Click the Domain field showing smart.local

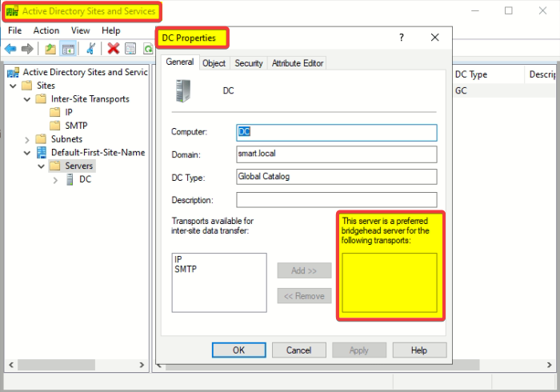click(x=337, y=154)
